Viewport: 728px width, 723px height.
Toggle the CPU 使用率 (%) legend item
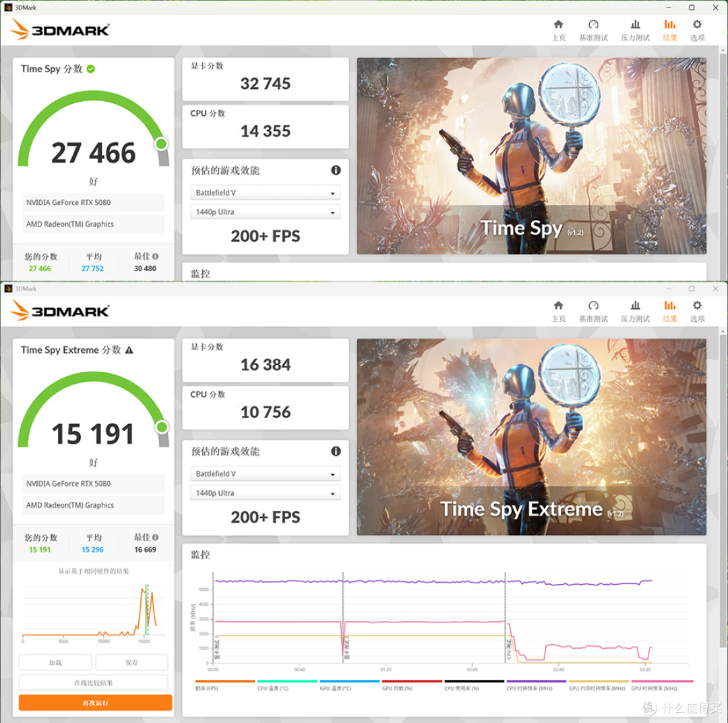[x=474, y=685]
